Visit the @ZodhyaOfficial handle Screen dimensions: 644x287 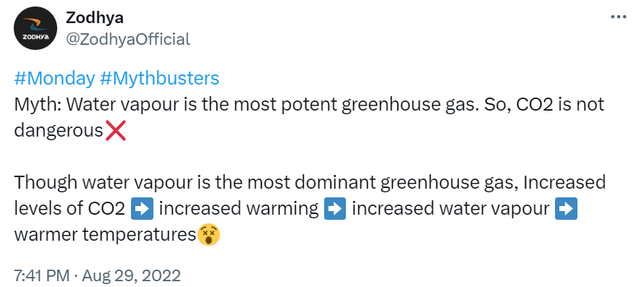[128, 40]
